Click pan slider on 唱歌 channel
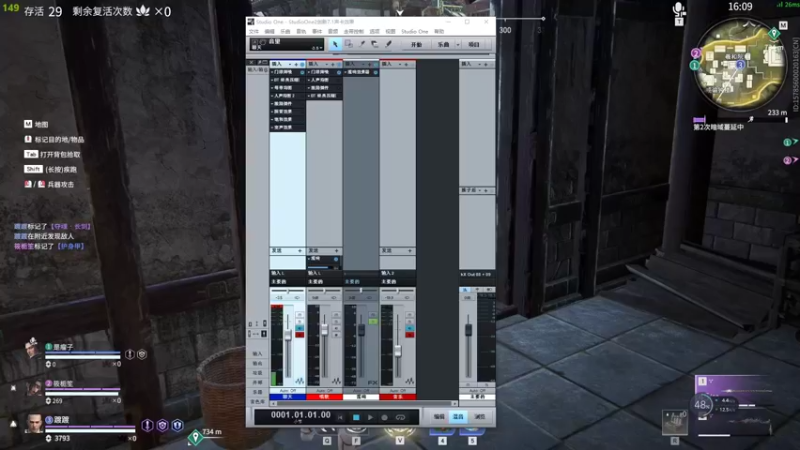 click(324, 291)
